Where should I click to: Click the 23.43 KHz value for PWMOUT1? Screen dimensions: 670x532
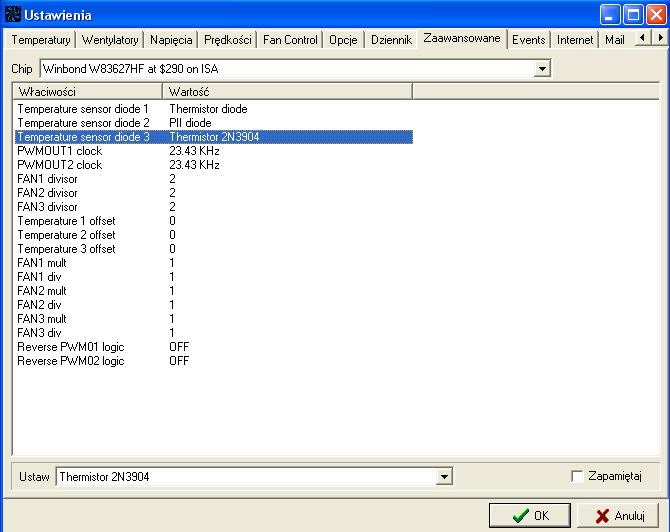point(194,151)
